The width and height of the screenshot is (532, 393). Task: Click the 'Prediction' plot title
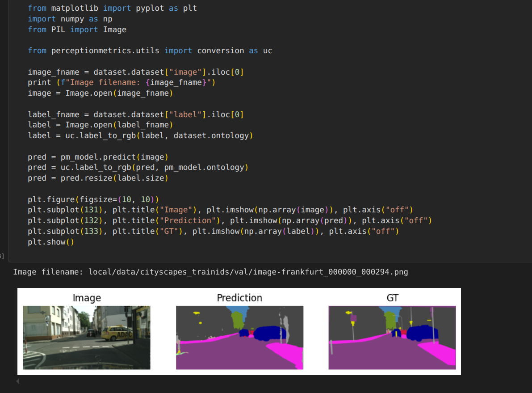[239, 298]
